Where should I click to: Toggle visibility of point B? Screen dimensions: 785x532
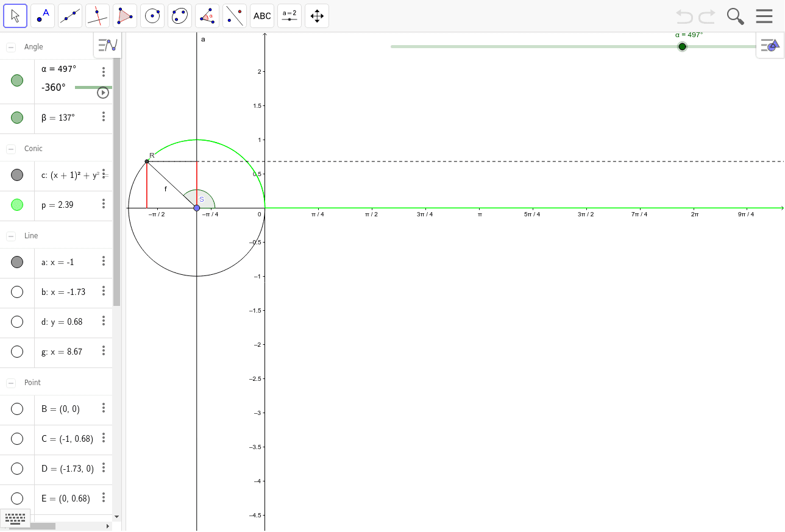click(17, 409)
